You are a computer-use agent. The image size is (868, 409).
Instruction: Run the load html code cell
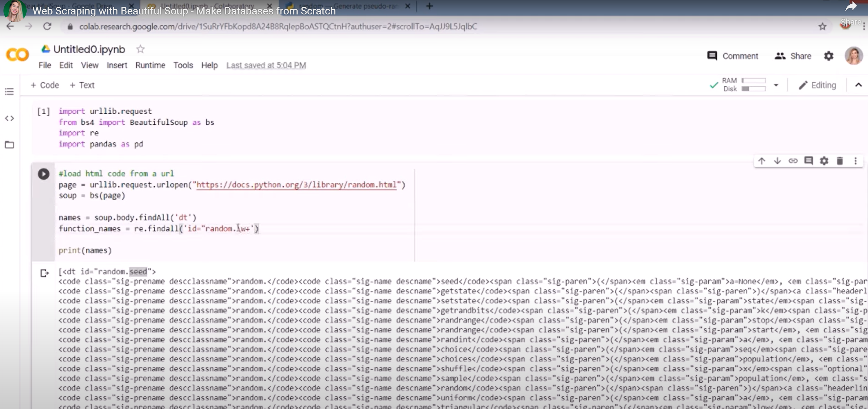[x=43, y=174]
